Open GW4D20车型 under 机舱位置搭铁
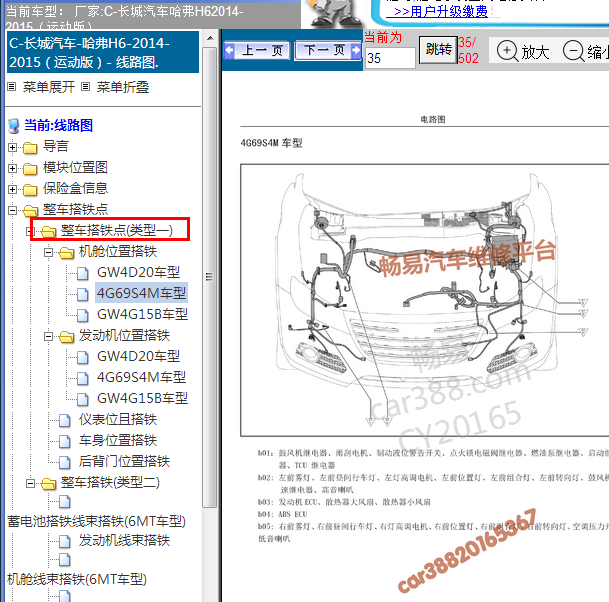 point(138,272)
